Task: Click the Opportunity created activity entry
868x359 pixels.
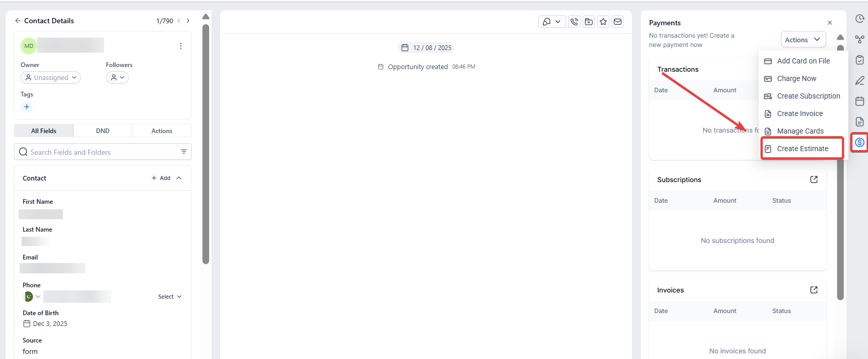Action: (427, 67)
